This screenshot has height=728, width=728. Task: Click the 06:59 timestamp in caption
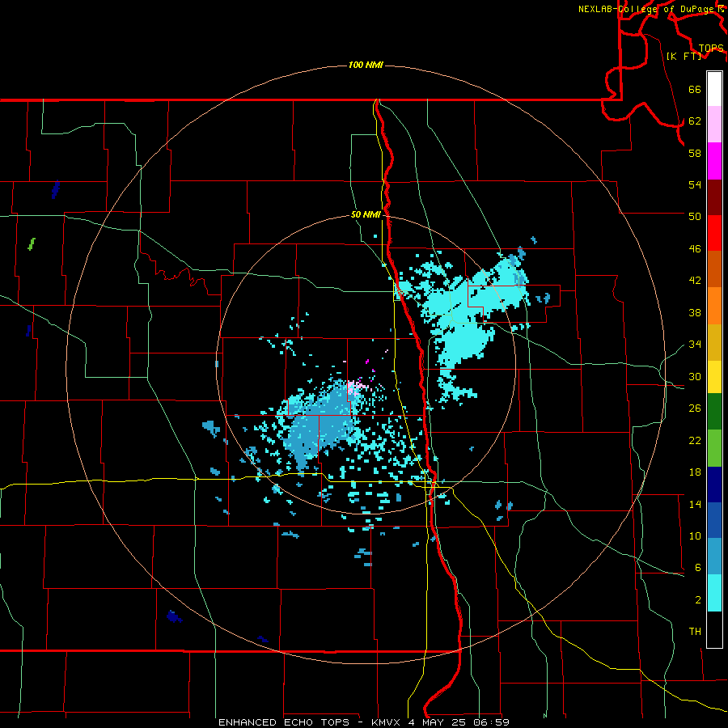491,722
